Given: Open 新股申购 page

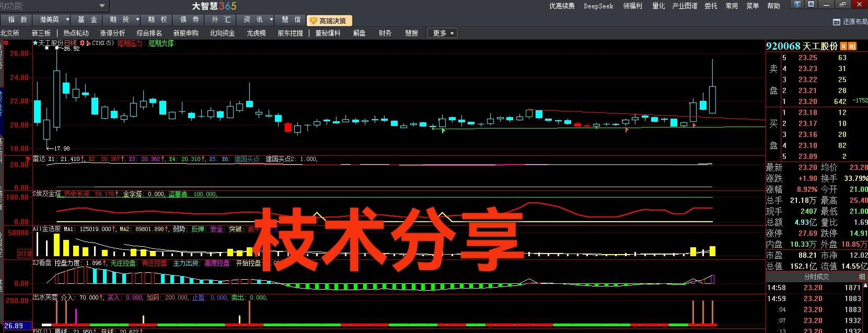Looking at the screenshot, I should 186,33.
